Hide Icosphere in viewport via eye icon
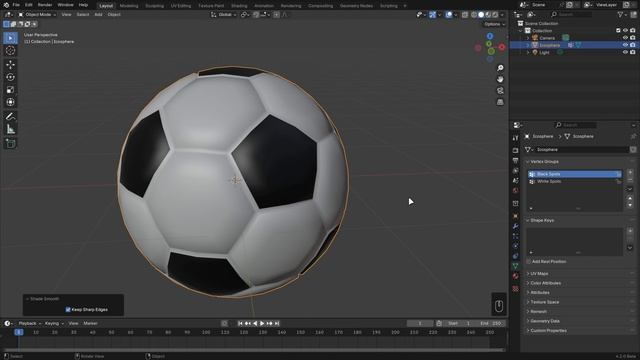Screen dimensions: 640x360 (x=625, y=45)
